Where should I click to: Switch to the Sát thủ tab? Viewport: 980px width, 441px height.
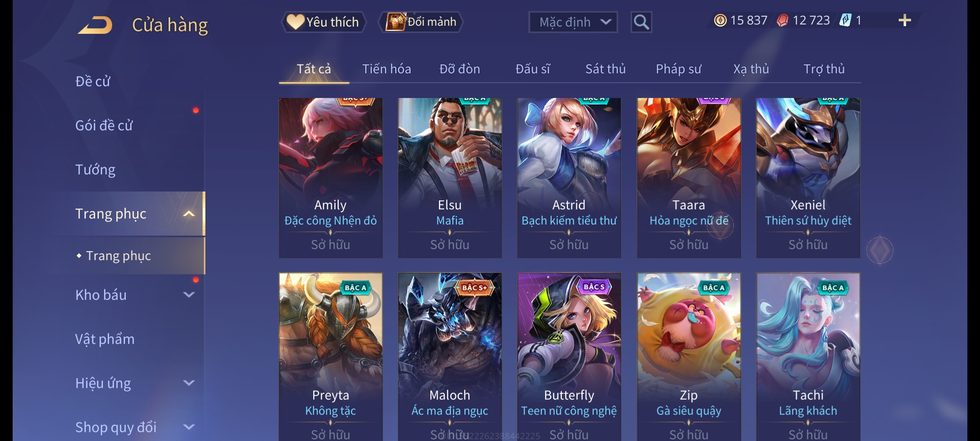point(605,69)
